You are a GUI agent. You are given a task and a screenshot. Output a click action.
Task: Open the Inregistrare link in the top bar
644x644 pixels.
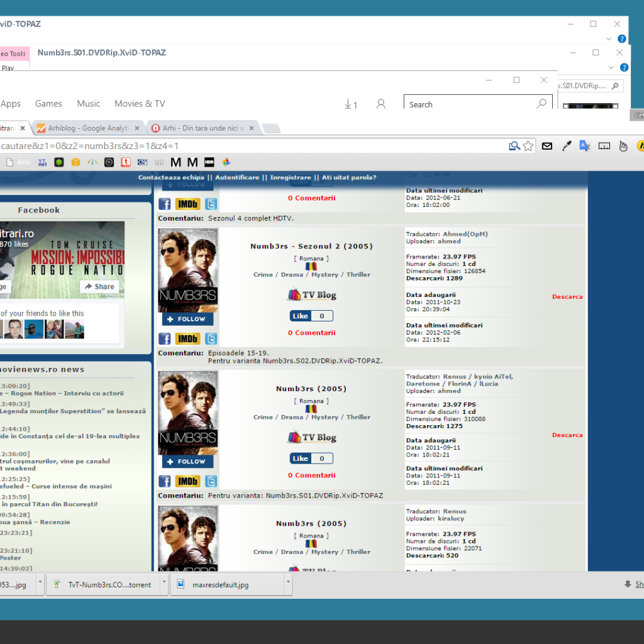(290, 177)
